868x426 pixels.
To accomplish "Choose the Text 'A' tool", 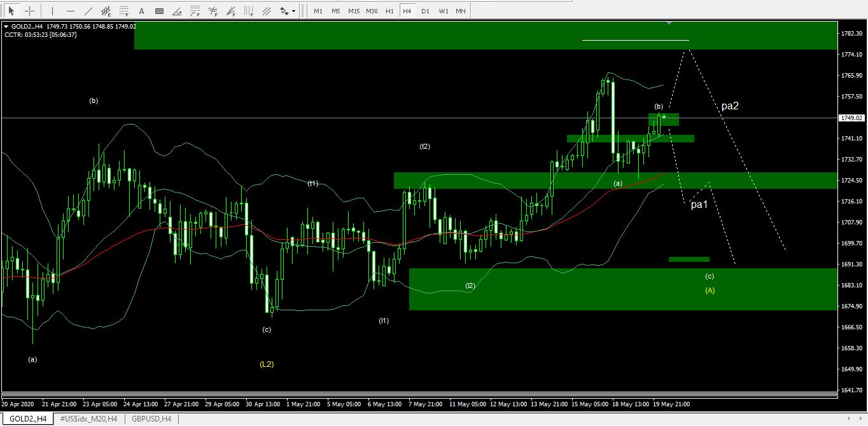I will coord(141,11).
